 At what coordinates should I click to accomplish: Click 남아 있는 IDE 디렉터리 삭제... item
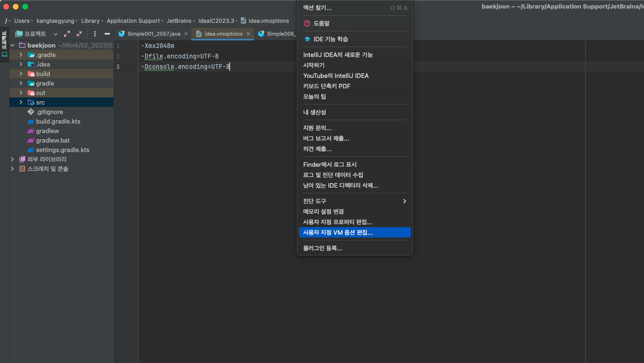click(355, 185)
